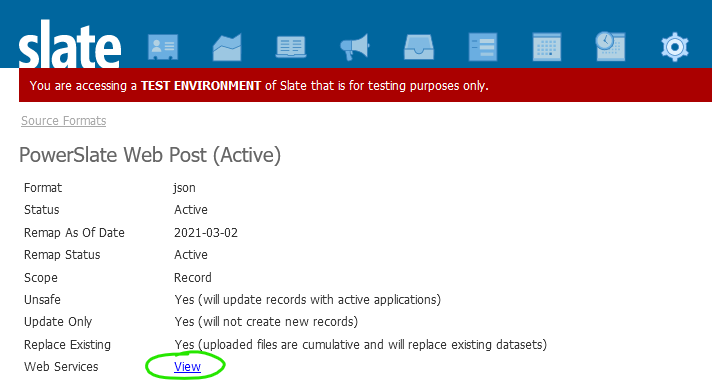Go back to Source Formats breadcrumb

click(64, 121)
